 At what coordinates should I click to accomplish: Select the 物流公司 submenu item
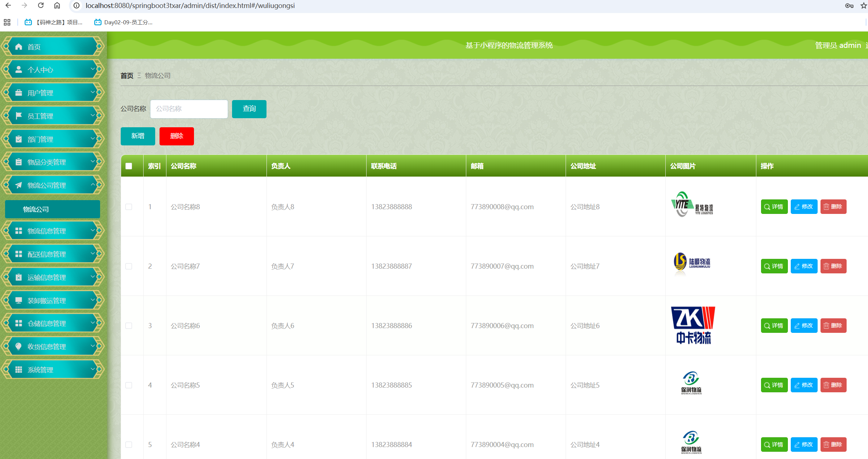pos(53,209)
